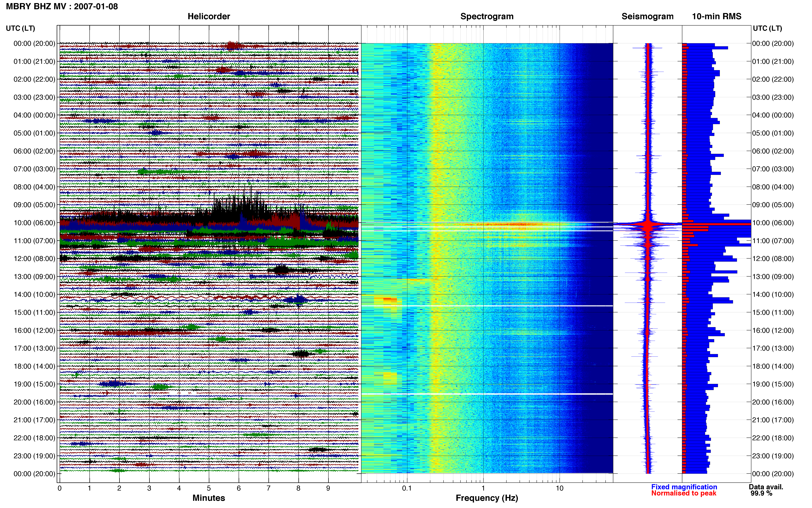Click left time label '04:00 (00:00)'
The image size is (812, 508).
(34, 115)
